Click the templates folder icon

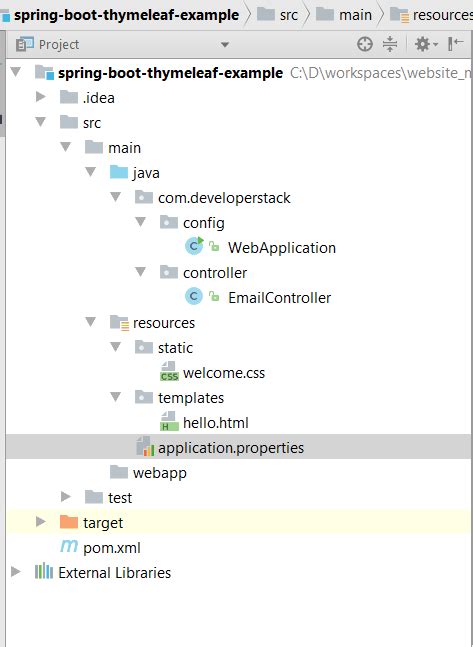[x=144, y=397]
